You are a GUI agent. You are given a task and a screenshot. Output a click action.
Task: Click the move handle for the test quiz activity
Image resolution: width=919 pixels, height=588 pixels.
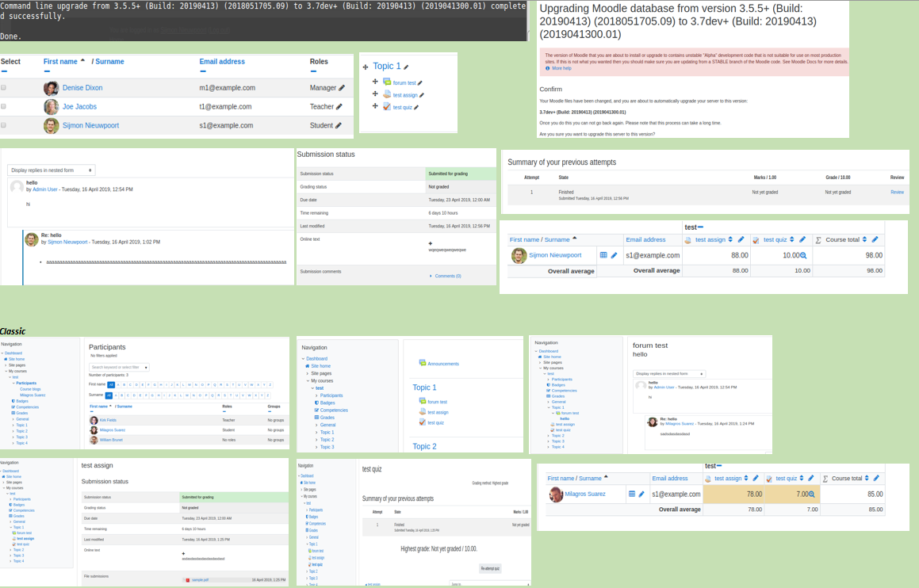click(x=375, y=106)
